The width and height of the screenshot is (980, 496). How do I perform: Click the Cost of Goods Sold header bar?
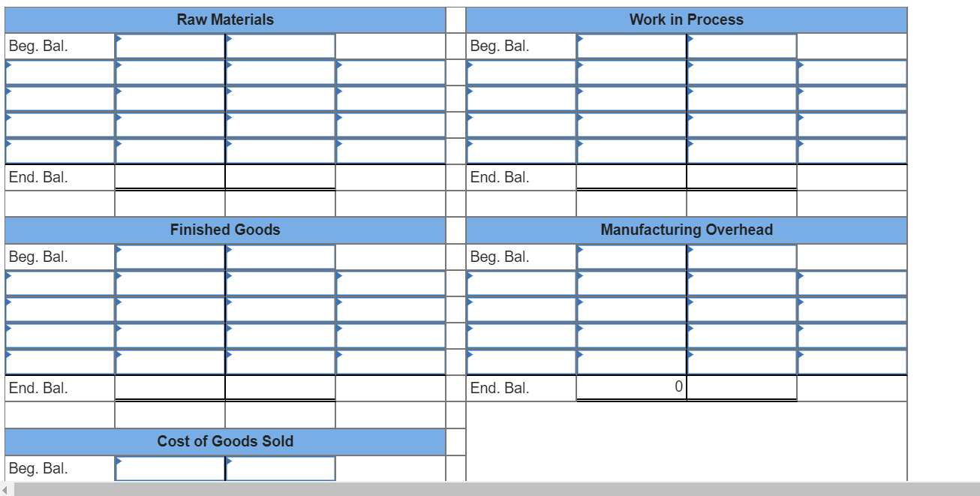(x=224, y=441)
